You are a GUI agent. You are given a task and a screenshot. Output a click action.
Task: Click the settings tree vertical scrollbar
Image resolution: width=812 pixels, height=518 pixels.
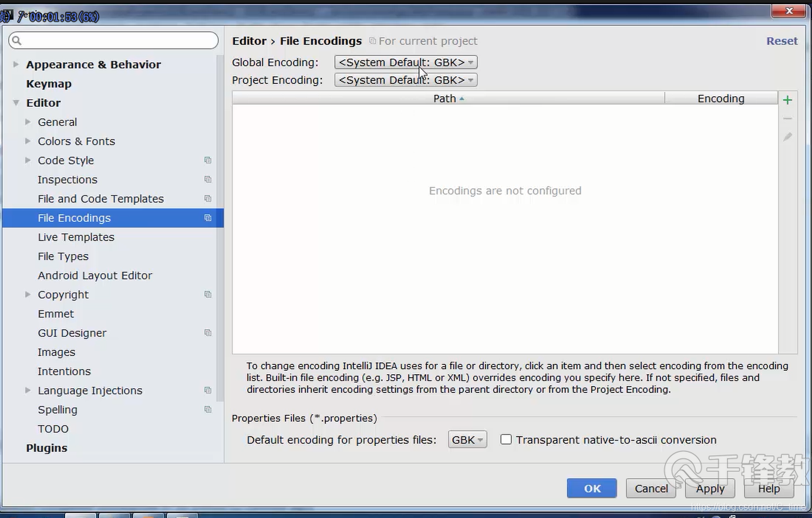(220, 229)
